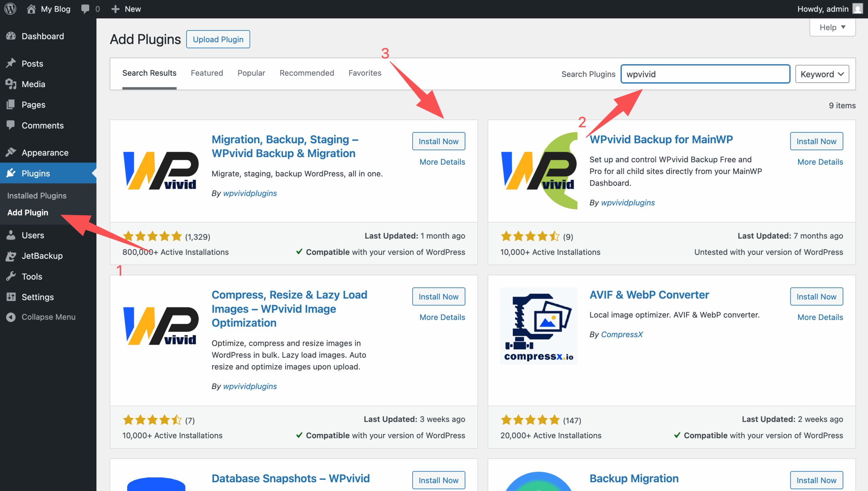Click the Appearance paintbrush icon

(x=11, y=152)
